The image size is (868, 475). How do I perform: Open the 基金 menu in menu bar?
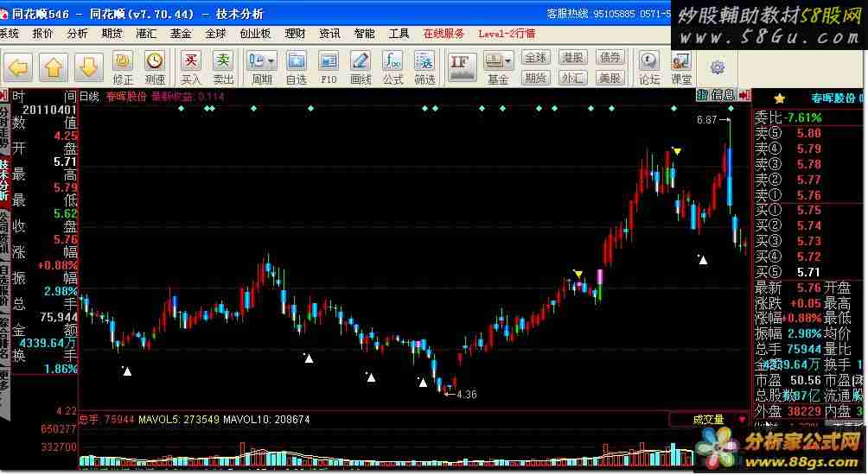tap(181, 34)
